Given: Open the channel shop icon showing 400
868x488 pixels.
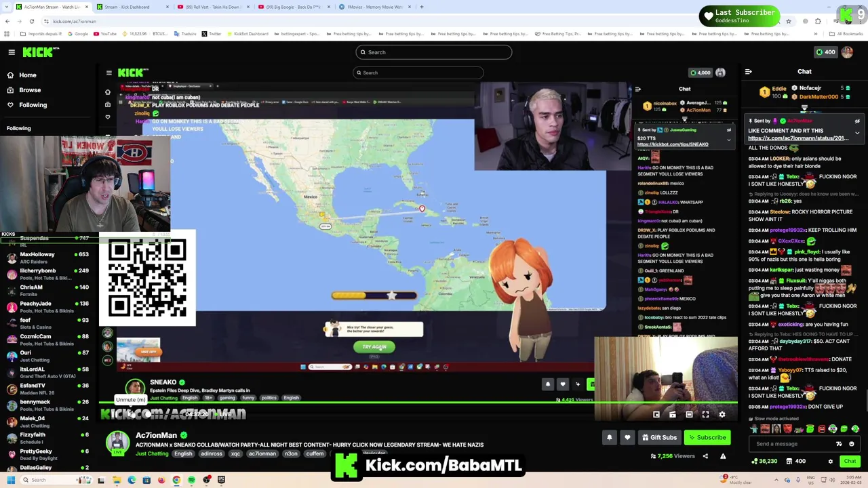Looking at the screenshot, I should (x=795, y=462).
